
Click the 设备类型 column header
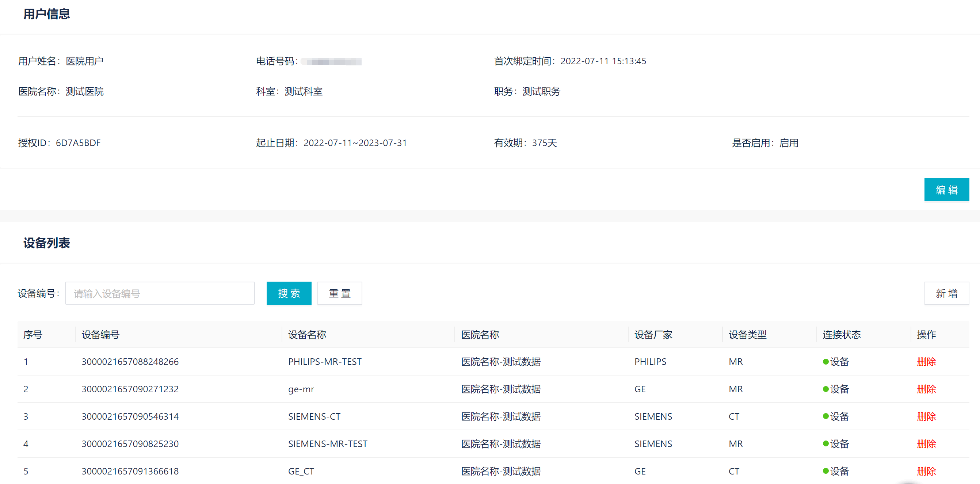(x=747, y=335)
